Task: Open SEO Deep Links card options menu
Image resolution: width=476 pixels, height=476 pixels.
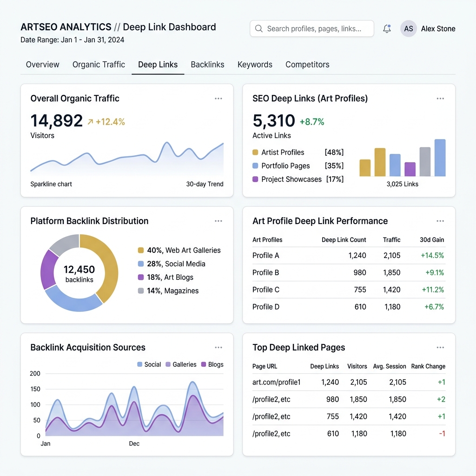Action: click(x=440, y=99)
